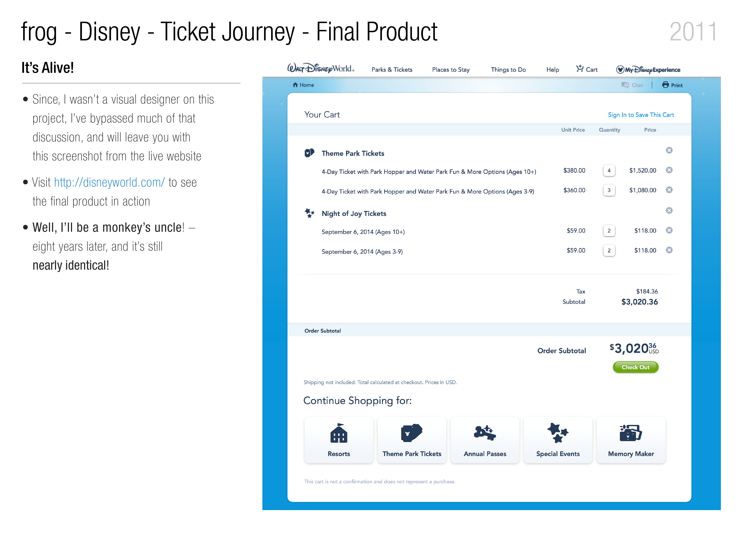Open the Chat icon

625,85
